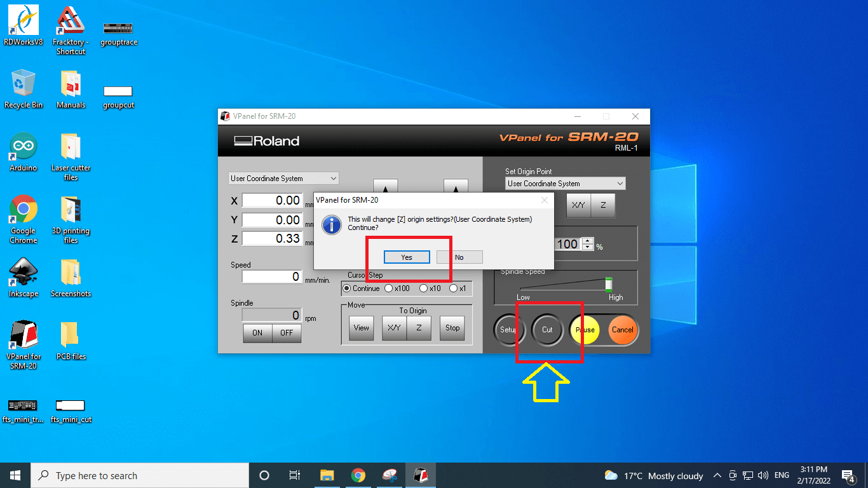The width and height of the screenshot is (868, 488).
Task: Launch Arduino from desktop
Action: 24,152
